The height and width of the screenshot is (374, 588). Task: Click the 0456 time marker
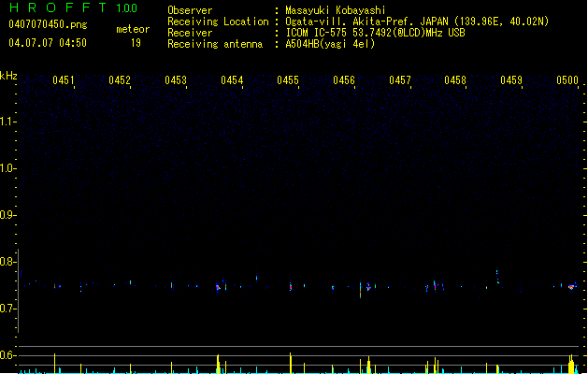coord(344,80)
